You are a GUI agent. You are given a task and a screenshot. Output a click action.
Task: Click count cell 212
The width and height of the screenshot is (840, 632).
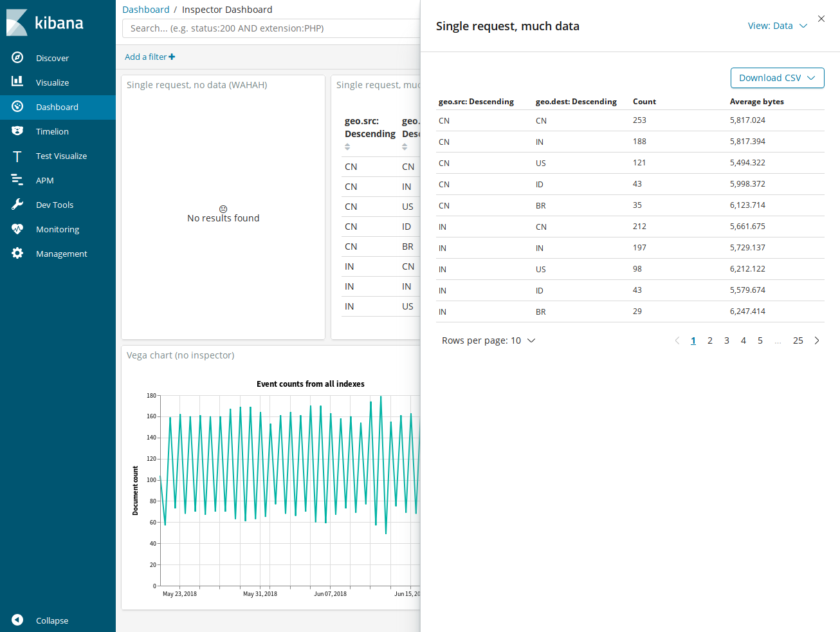pyautogui.click(x=639, y=227)
